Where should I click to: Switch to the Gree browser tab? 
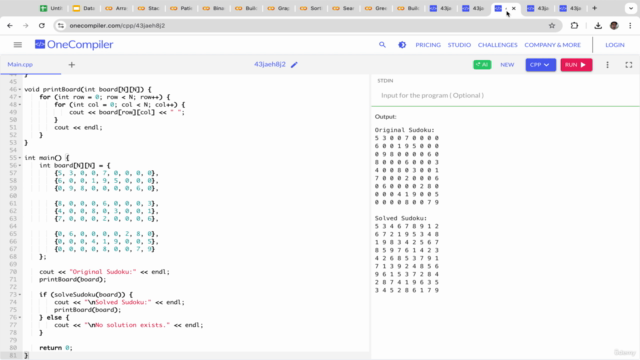click(x=376, y=8)
